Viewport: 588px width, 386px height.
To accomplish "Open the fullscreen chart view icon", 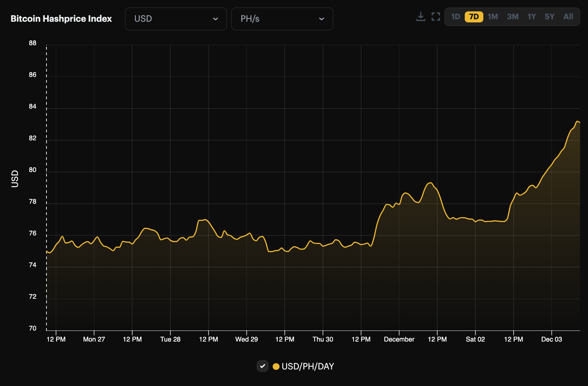I will click(x=435, y=16).
